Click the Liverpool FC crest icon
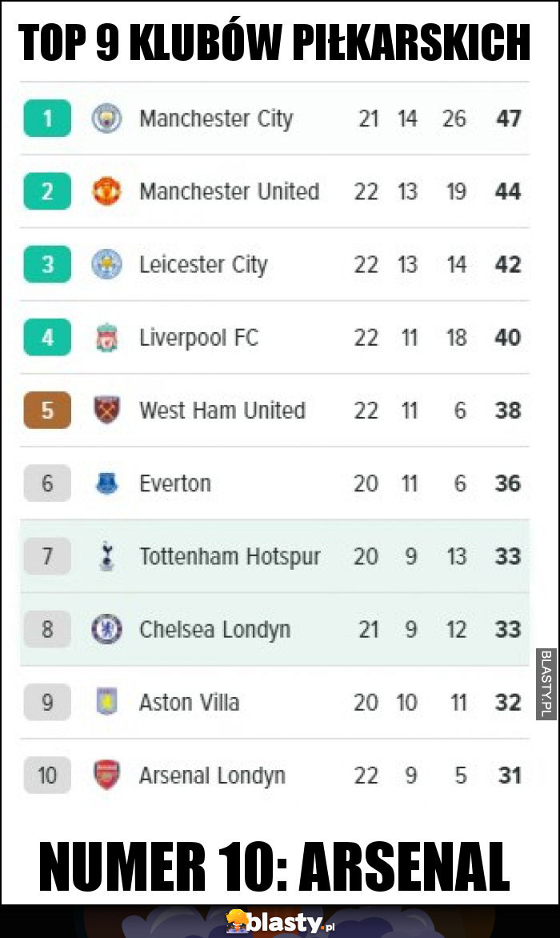 point(107,338)
